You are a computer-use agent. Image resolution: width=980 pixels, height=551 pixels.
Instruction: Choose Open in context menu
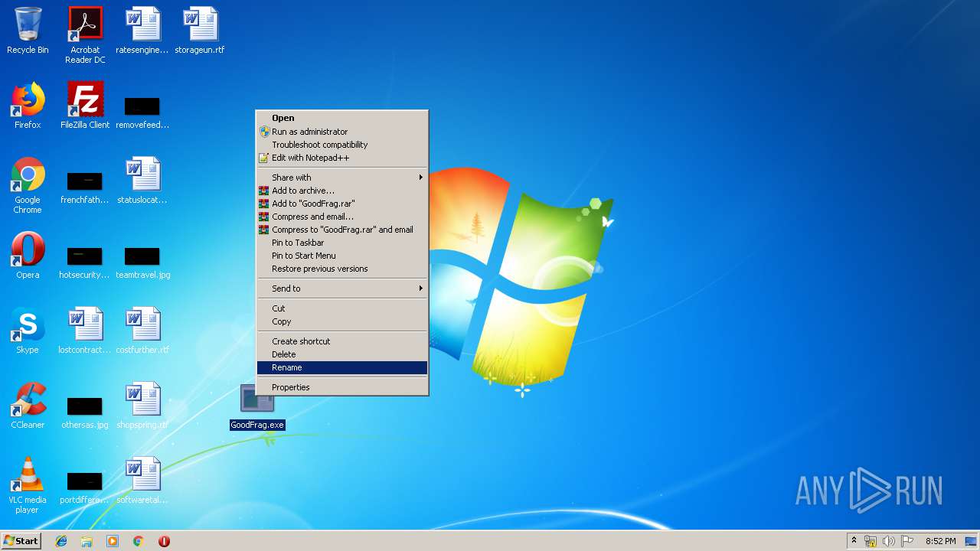[341, 118]
